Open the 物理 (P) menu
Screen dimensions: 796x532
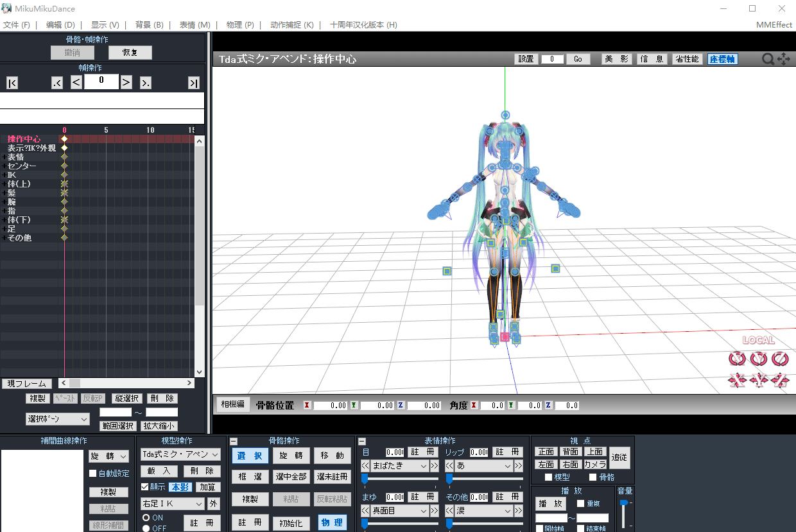[241, 24]
